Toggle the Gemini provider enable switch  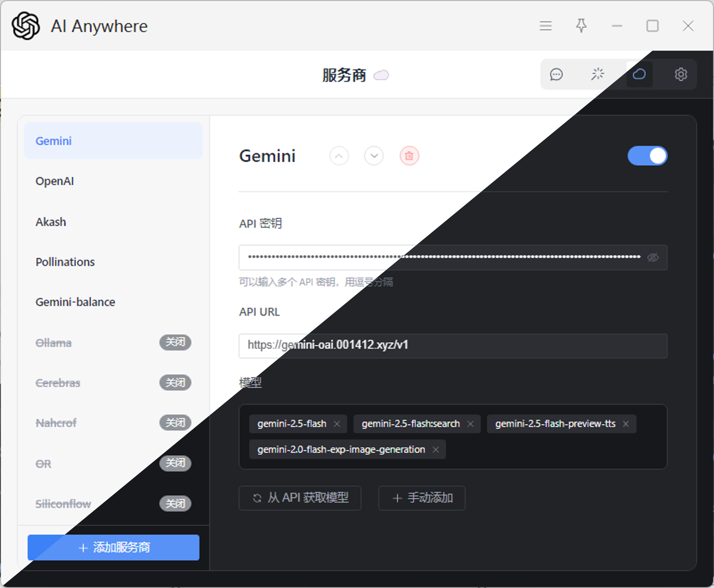pos(647,156)
